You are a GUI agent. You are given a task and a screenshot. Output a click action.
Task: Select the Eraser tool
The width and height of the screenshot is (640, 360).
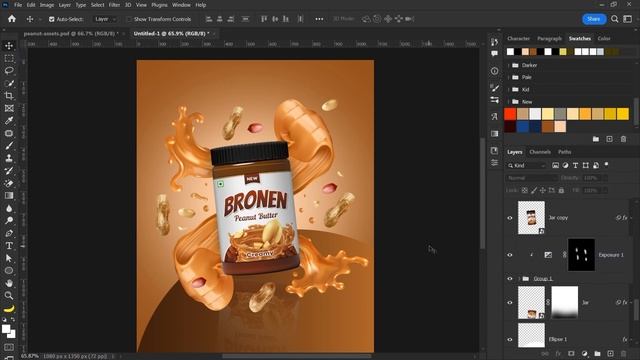pos(9,183)
